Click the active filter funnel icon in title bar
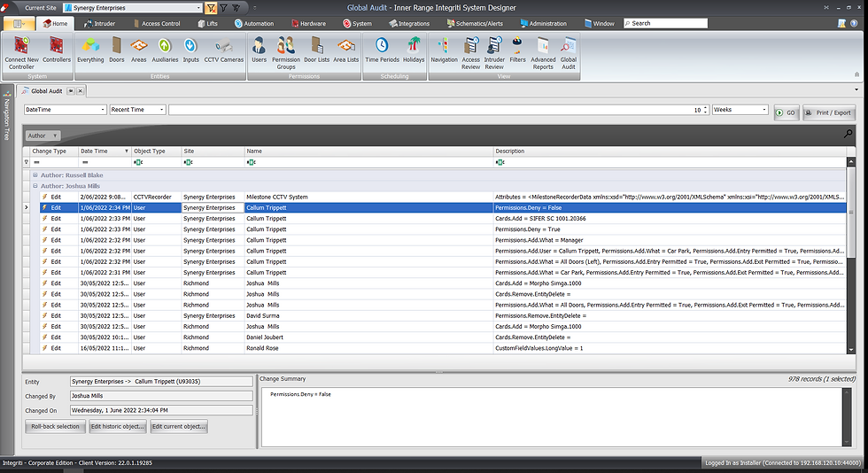Viewport: 868px width, 473px height. [211, 8]
